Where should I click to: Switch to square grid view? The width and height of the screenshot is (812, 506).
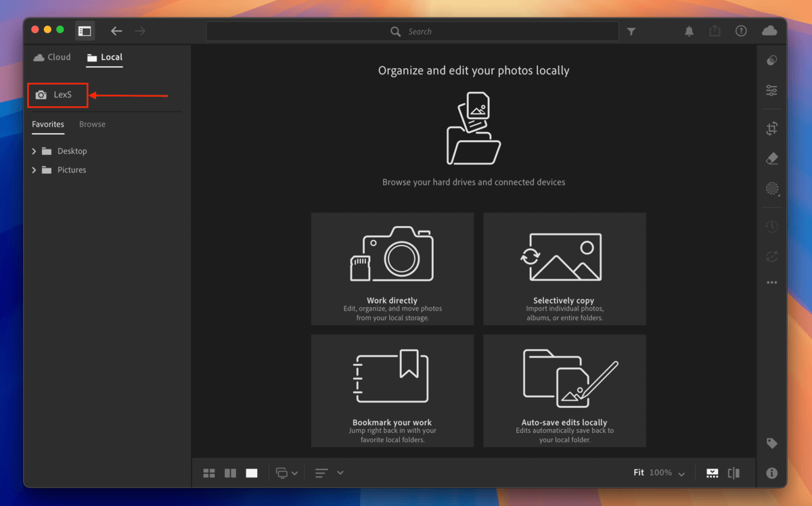click(230, 473)
